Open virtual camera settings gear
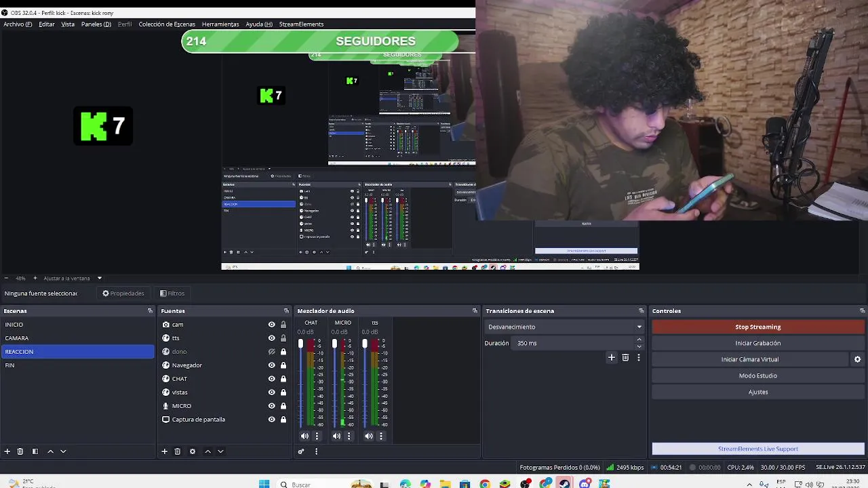The width and height of the screenshot is (868, 488). 857,359
